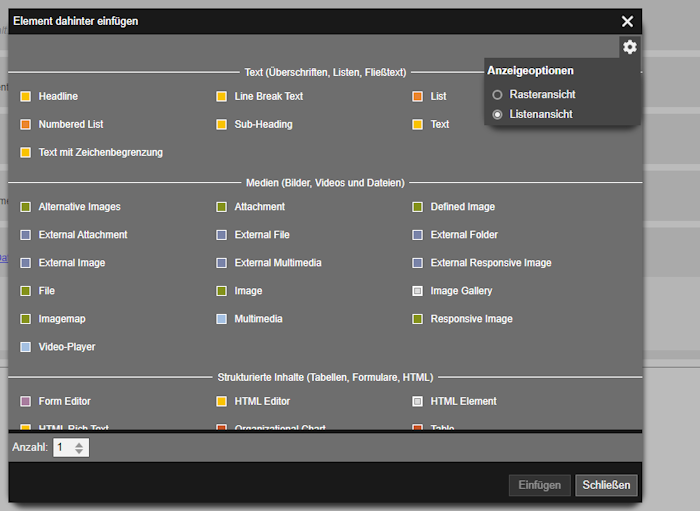This screenshot has width=700, height=511.
Task: Click the Line Break Text icon
Action: pyautogui.click(x=221, y=96)
